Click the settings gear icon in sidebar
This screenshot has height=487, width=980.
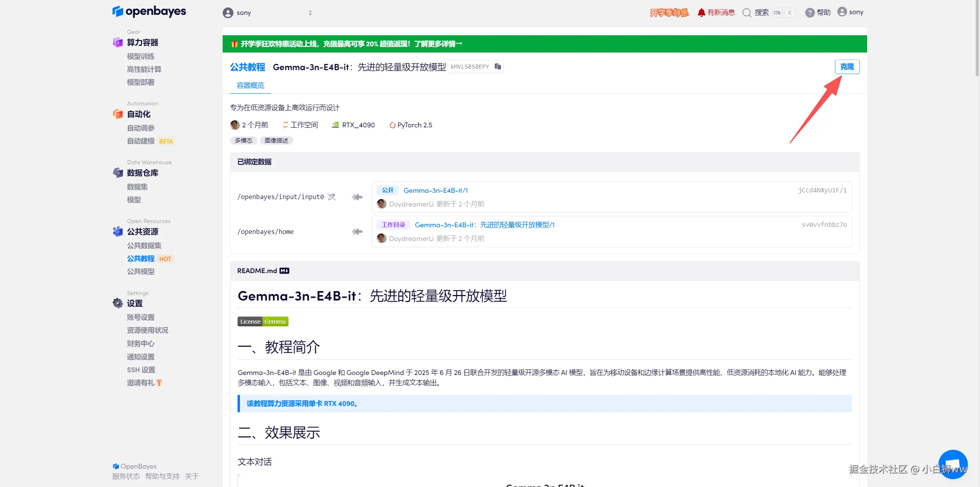[x=118, y=303]
